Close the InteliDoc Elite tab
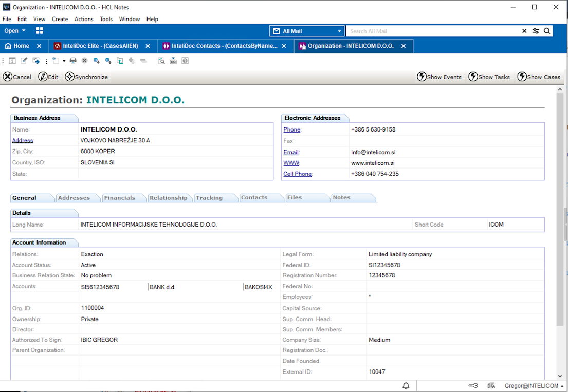The height and width of the screenshot is (392, 568). tap(148, 46)
